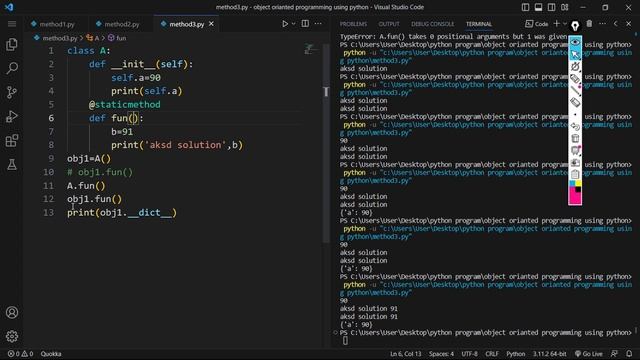Maximize panel size with chevron arrow
The height and width of the screenshot is (360, 640).
pos(616,24)
